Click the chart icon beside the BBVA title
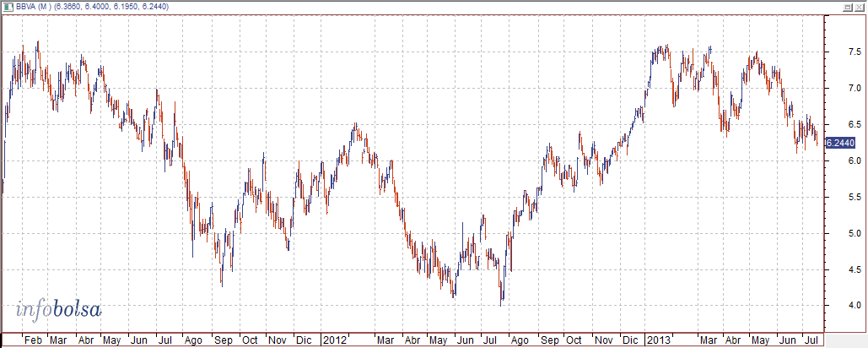 [x=8, y=7]
